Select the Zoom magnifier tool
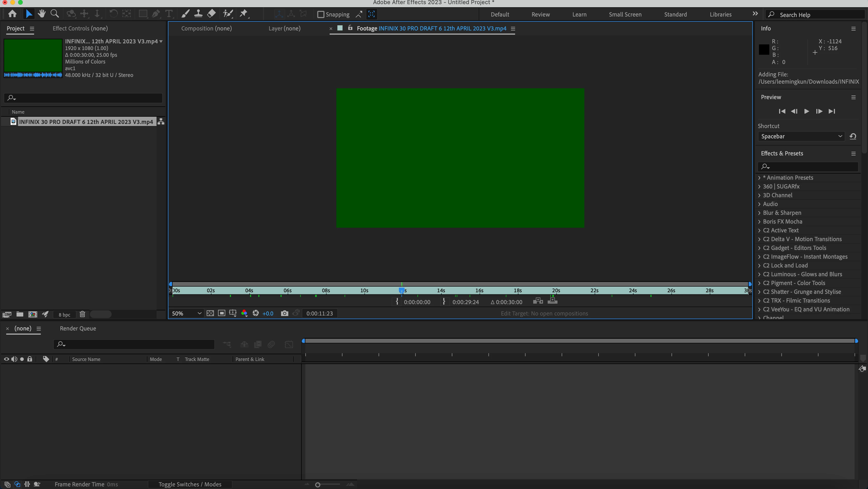Image resolution: width=868 pixels, height=489 pixels. pos(55,14)
